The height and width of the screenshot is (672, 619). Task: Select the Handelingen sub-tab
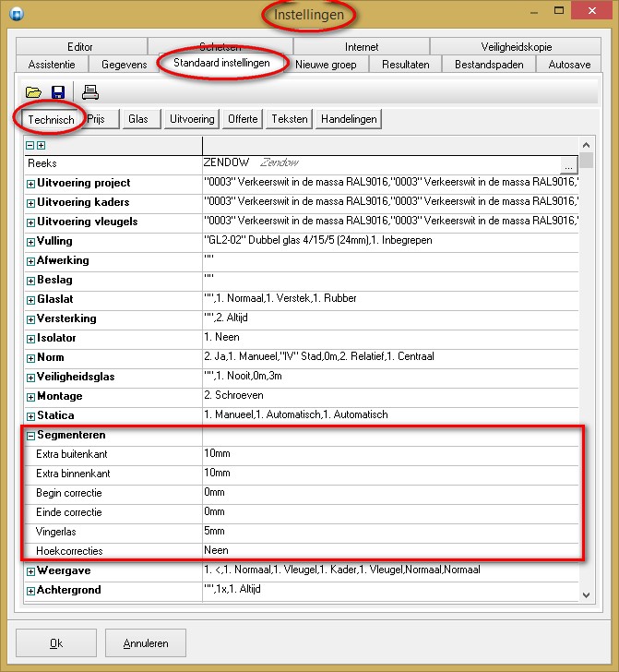(349, 119)
